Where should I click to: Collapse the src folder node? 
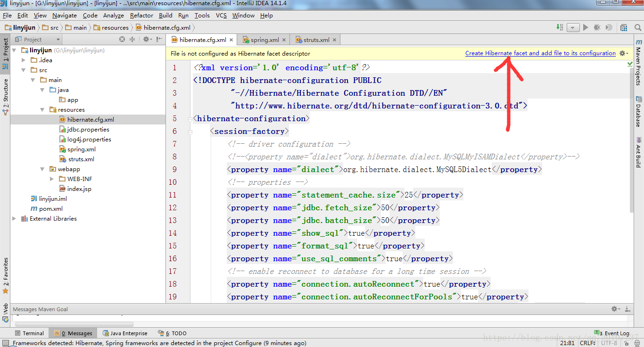tap(24, 70)
